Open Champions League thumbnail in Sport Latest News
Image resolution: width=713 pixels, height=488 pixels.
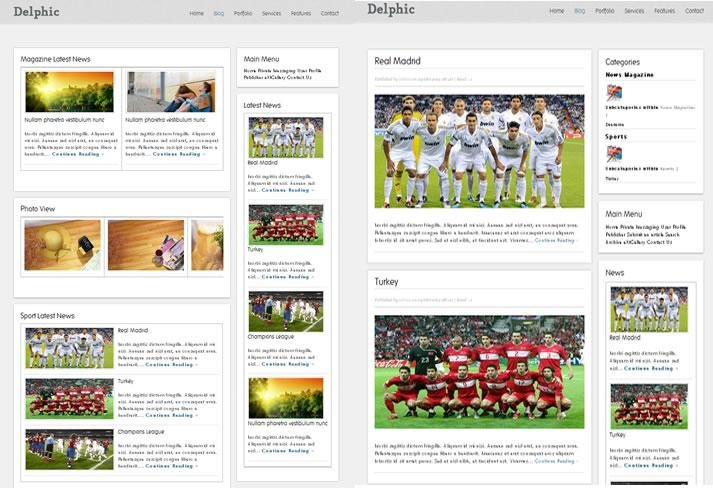pyautogui.click(x=70, y=449)
